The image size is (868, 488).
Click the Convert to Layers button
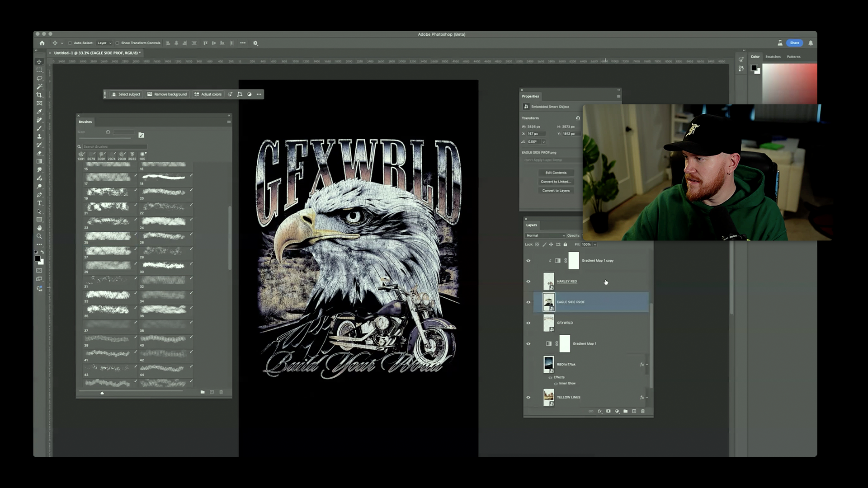[556, 191]
